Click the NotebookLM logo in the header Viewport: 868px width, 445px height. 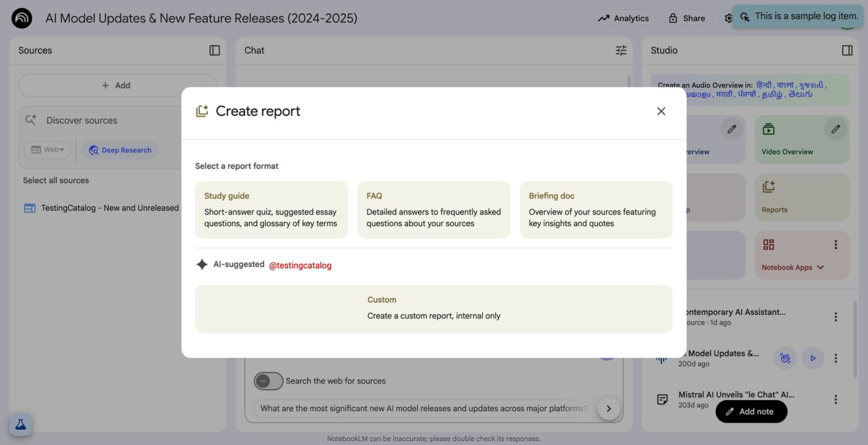click(21, 18)
